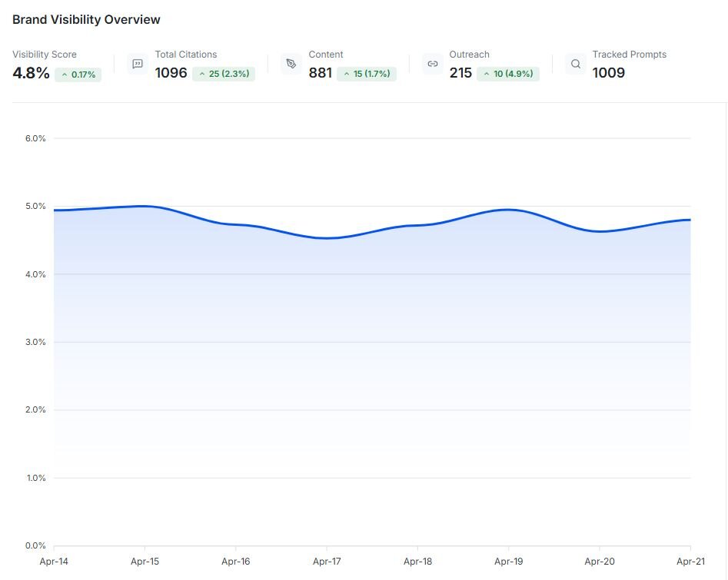This screenshot has height=580, width=728.
Task: Click the Apr-17 date on the x-axis
Action: (327, 562)
